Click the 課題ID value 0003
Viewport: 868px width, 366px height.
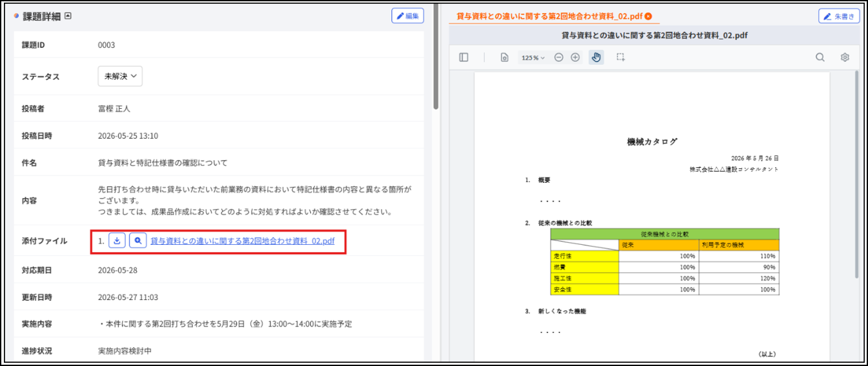click(106, 45)
